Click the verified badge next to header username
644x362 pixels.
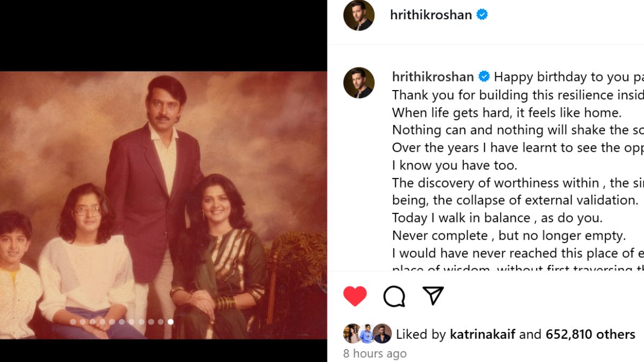click(x=482, y=14)
